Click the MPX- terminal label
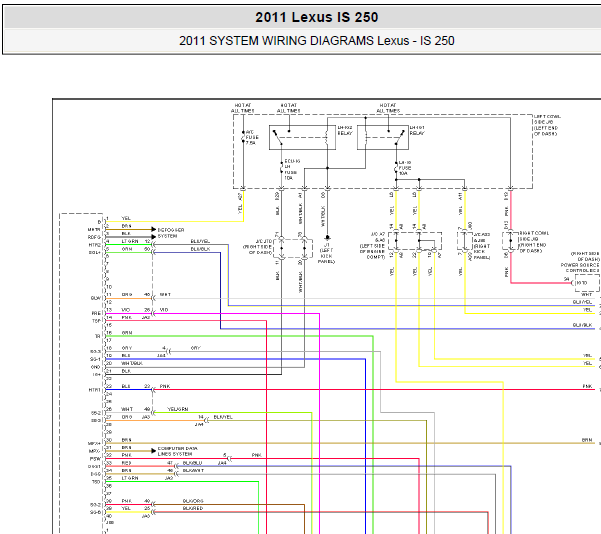 tap(95, 451)
